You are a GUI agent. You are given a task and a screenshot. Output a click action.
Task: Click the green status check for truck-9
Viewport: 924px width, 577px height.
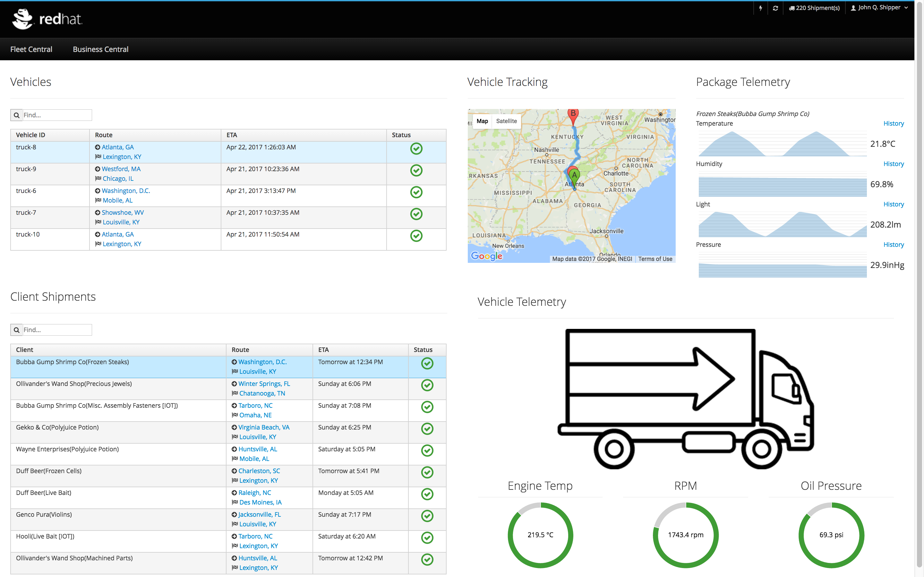pyautogui.click(x=416, y=171)
